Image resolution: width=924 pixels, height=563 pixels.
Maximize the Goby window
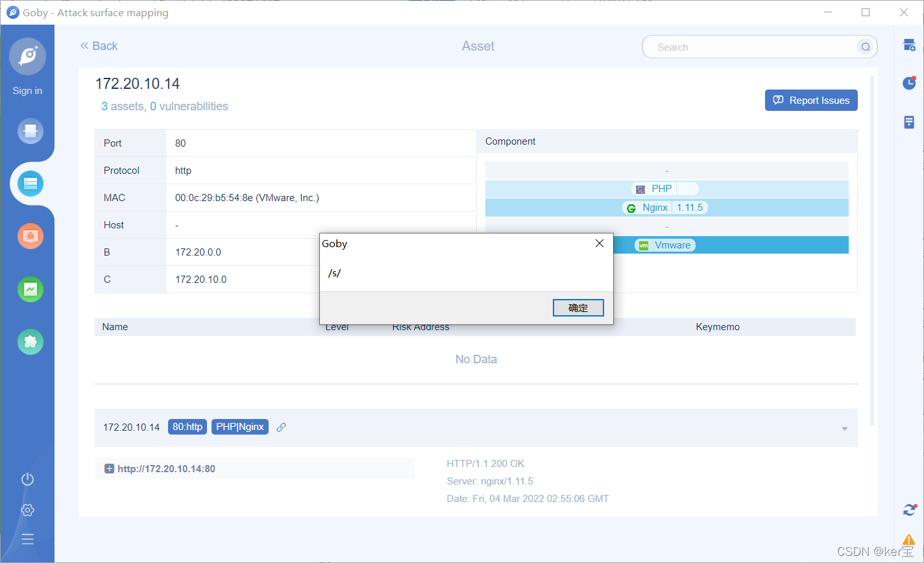(866, 12)
